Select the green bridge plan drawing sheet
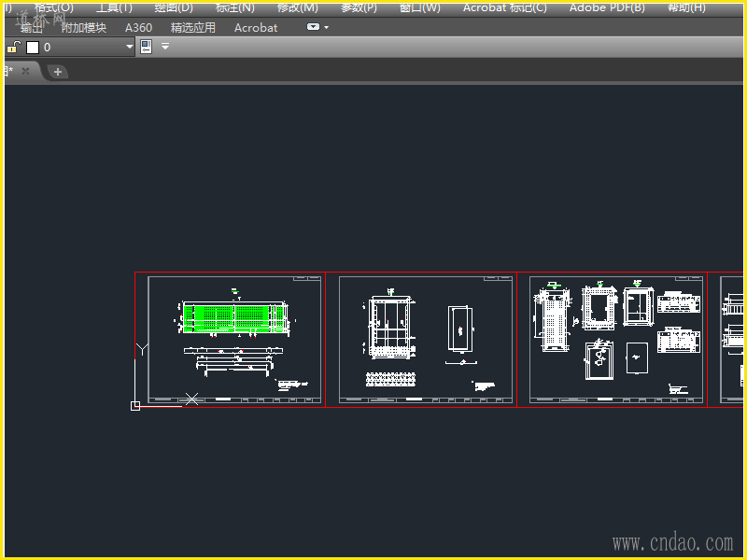The height and width of the screenshot is (560, 747). point(230,340)
